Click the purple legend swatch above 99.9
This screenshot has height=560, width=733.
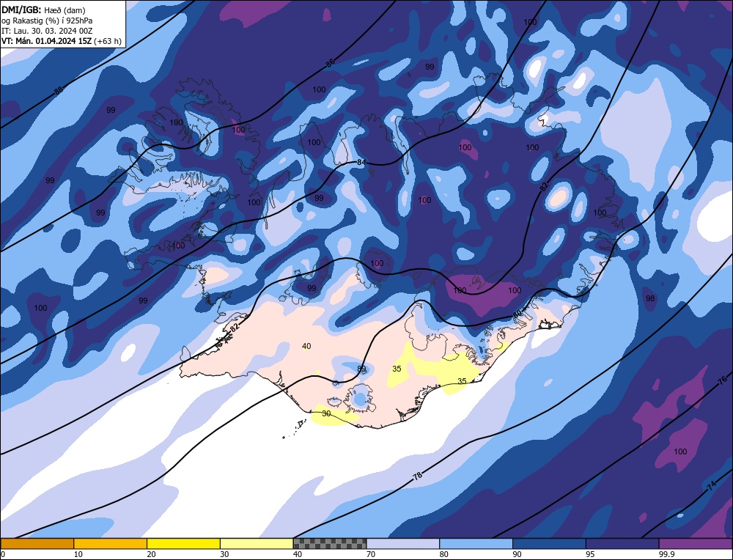click(696, 543)
